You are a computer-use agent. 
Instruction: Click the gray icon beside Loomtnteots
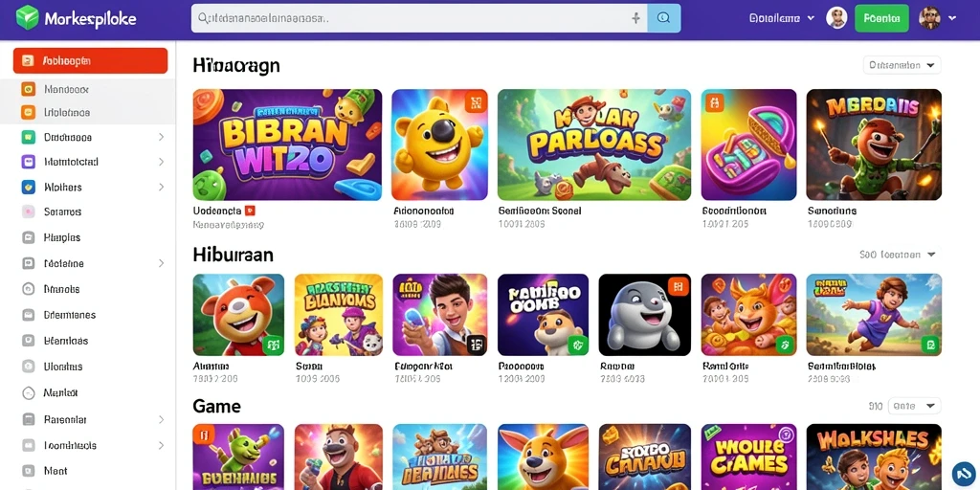tap(28, 446)
